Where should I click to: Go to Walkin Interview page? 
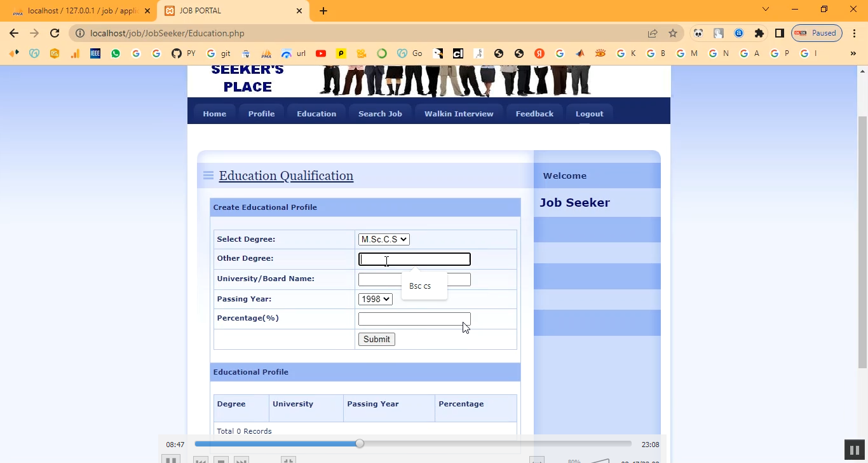tap(459, 114)
